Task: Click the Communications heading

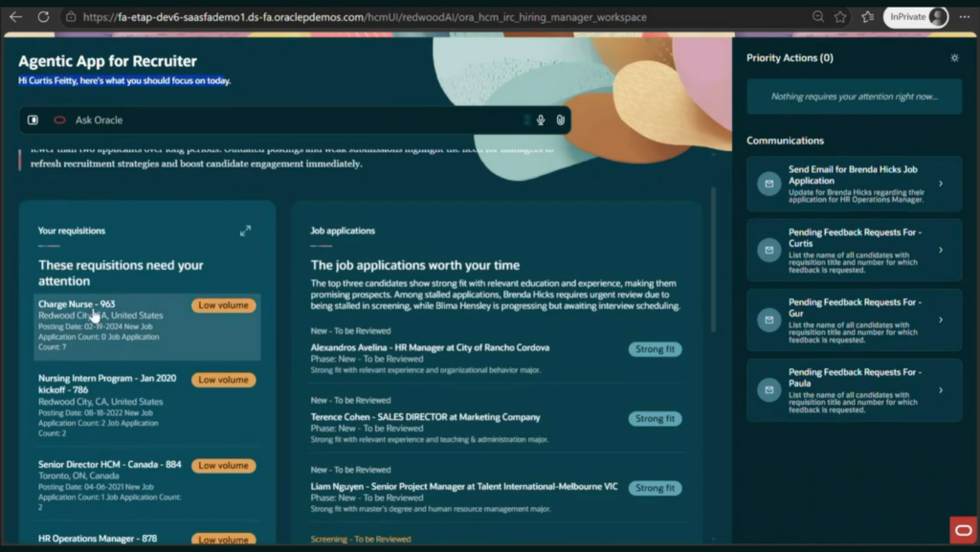Action: (785, 141)
